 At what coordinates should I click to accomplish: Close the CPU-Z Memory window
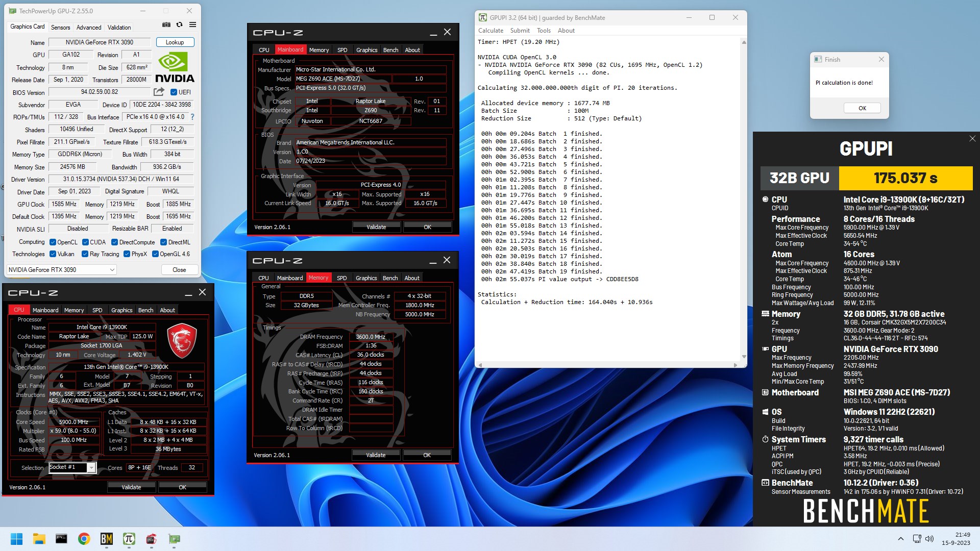(447, 260)
